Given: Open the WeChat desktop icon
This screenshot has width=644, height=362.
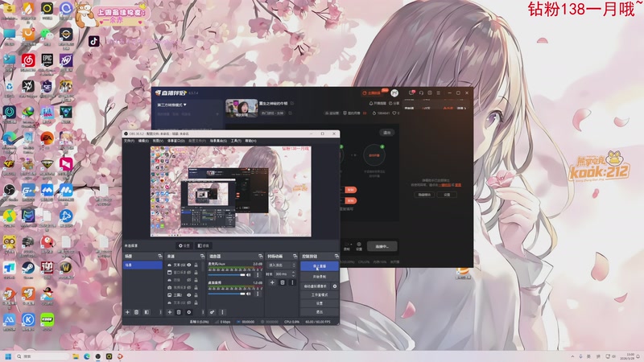Looking at the screenshot, I should point(47,35).
